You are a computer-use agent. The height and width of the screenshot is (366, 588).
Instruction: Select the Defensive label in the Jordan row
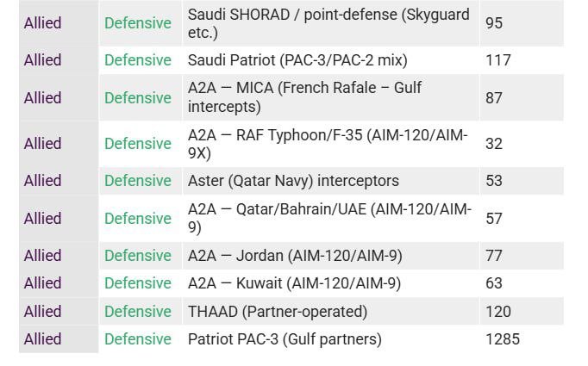138,256
